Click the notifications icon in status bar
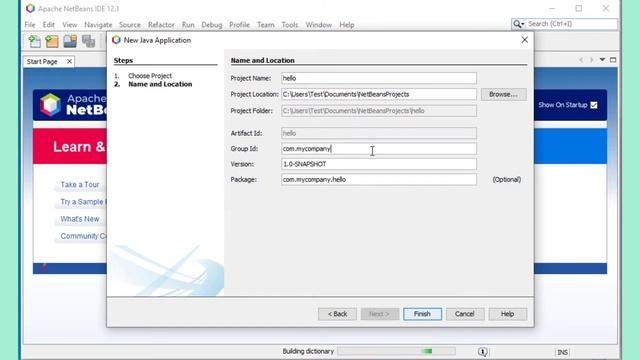This screenshot has width=640, height=360. click(x=482, y=351)
